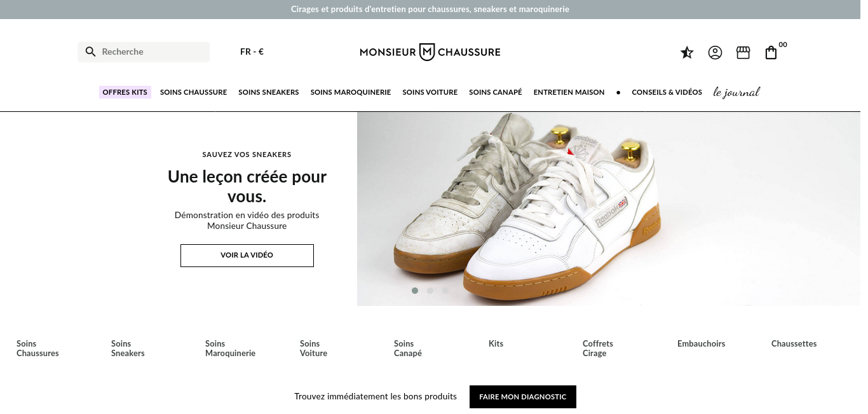Open the le journal link
Screen dimensions: 868x414
[736, 92]
